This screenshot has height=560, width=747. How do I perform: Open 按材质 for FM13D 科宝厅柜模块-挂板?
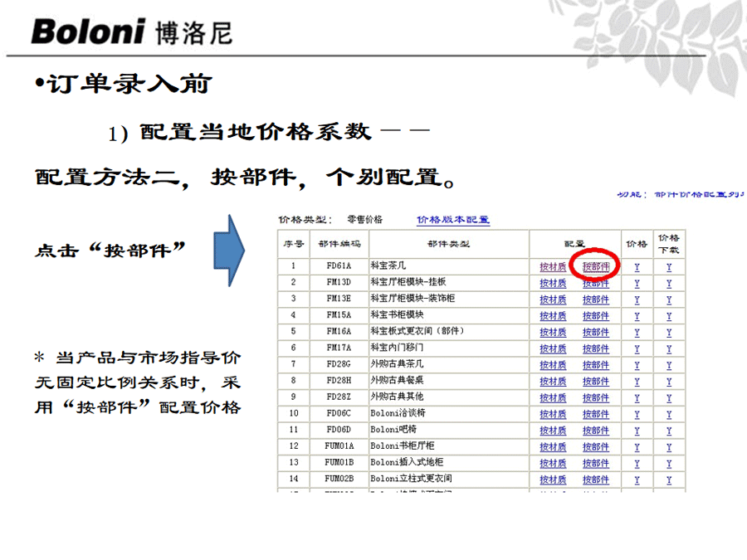(x=553, y=283)
